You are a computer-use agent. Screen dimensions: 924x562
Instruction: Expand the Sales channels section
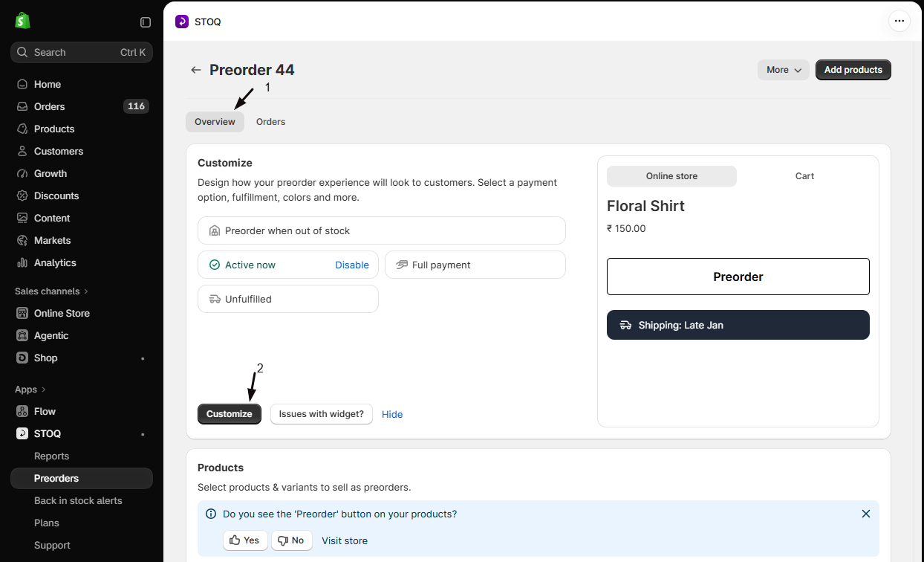52,291
